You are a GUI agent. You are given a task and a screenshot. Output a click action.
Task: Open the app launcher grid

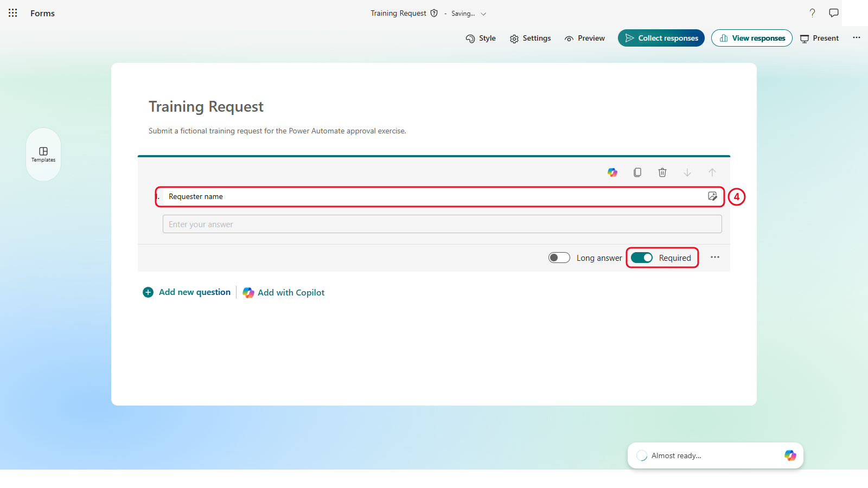13,13
